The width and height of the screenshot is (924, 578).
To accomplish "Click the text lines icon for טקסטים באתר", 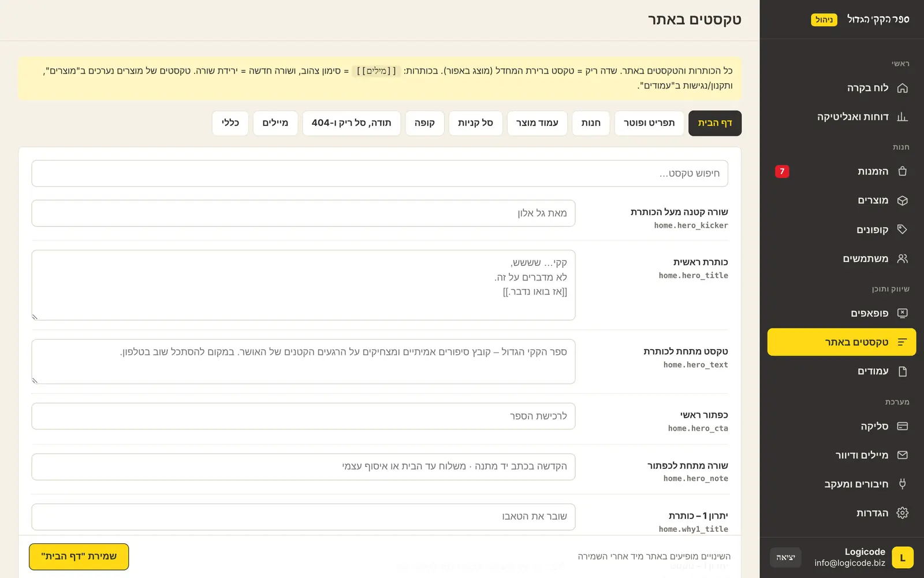I will click(903, 342).
